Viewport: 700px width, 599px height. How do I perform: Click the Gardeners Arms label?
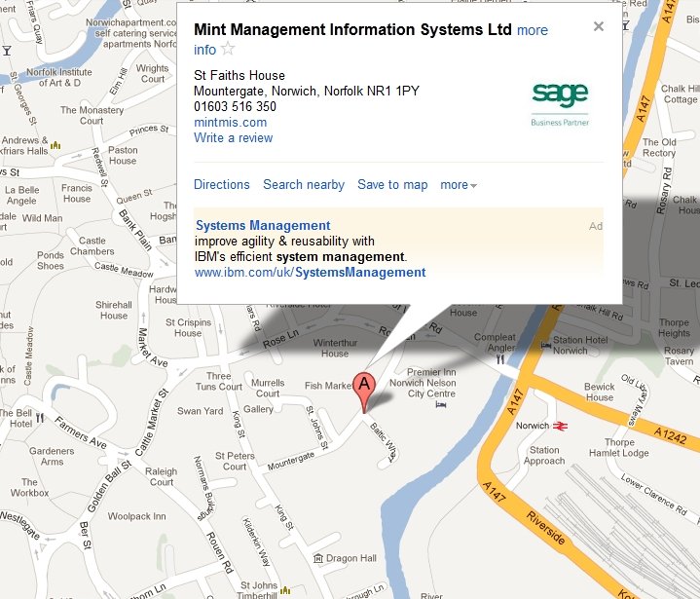pyautogui.click(x=52, y=456)
